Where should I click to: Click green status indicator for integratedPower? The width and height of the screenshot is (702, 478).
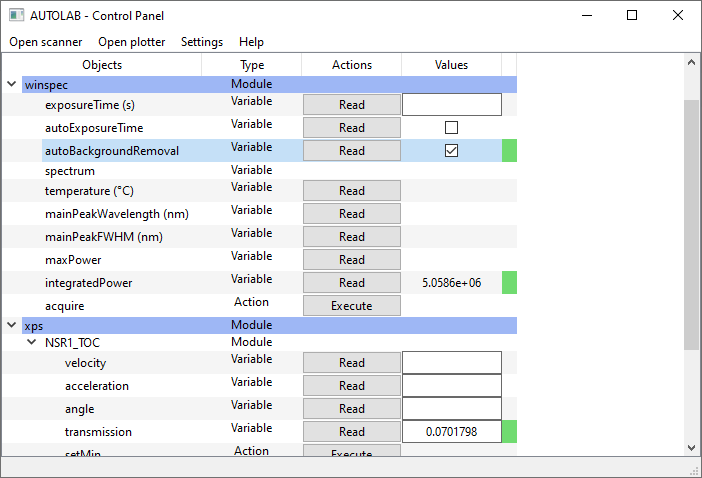point(509,283)
